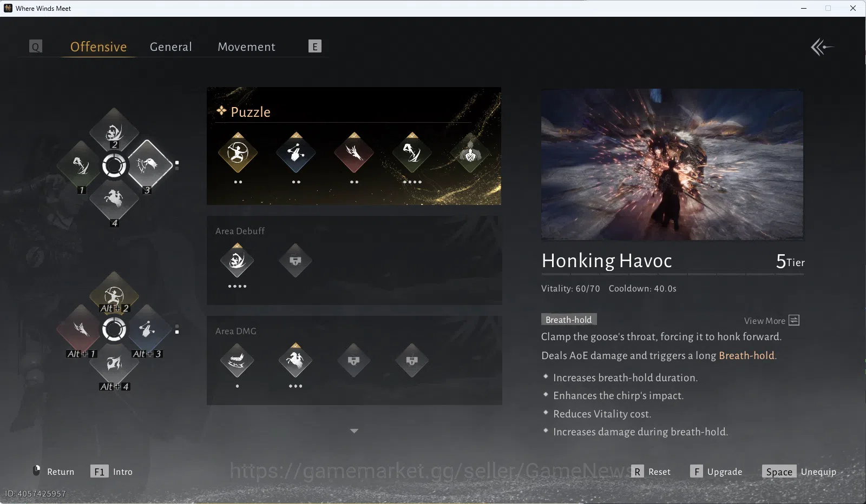Click the E next-tab key hint
This screenshot has width=866, height=504.
[x=314, y=47]
